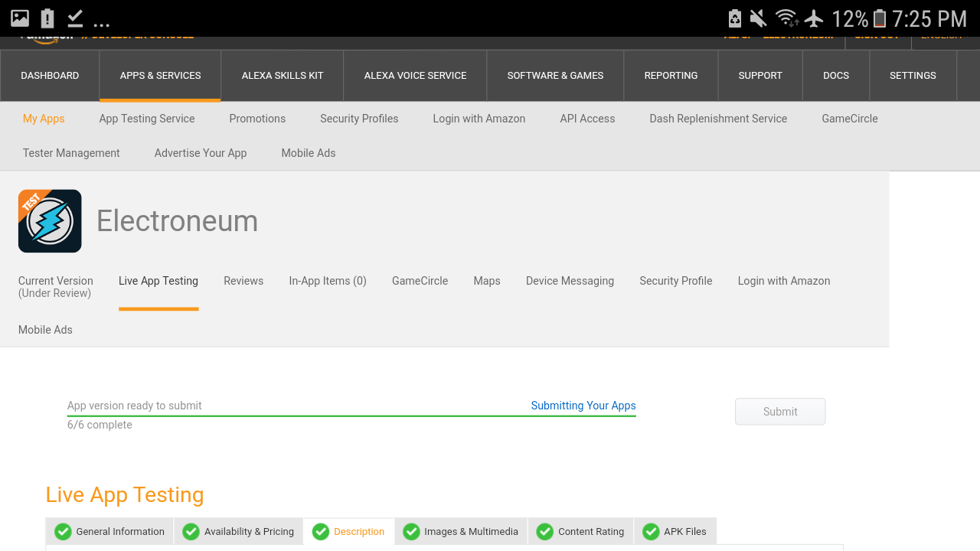Viewport: 980px width, 551px height.
Task: Click the Electroneum app title text
Action: click(x=177, y=221)
